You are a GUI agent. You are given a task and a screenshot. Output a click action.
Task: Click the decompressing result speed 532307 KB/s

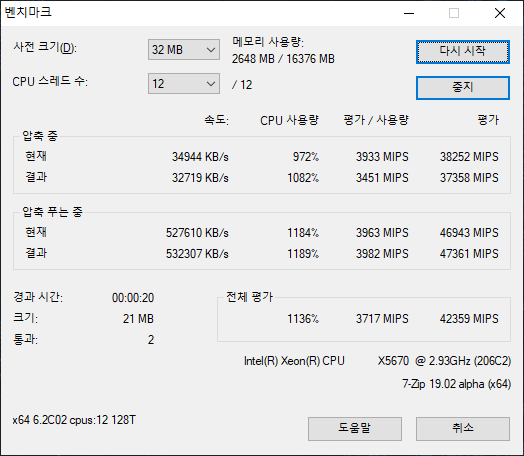point(197,254)
